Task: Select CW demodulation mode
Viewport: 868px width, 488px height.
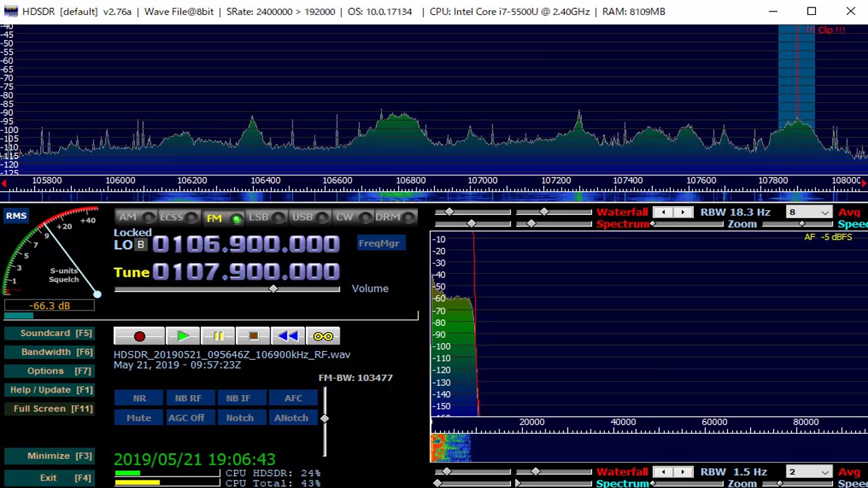Action: (344, 217)
